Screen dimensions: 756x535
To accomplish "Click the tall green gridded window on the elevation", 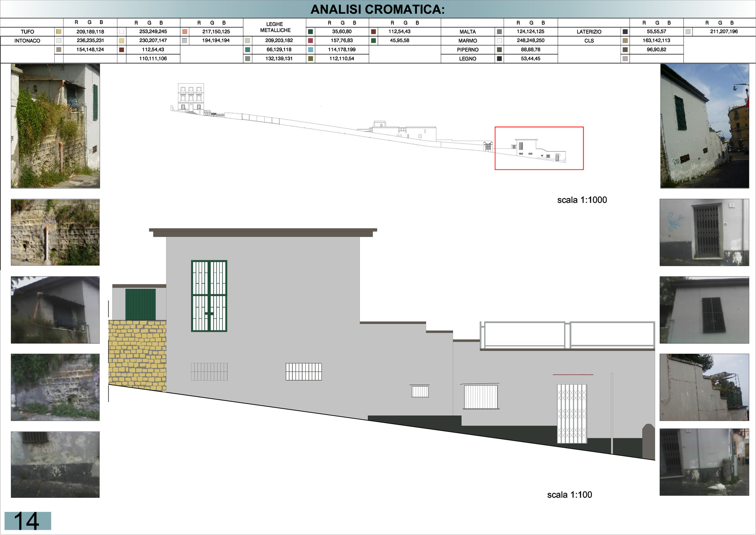I will (209, 296).
